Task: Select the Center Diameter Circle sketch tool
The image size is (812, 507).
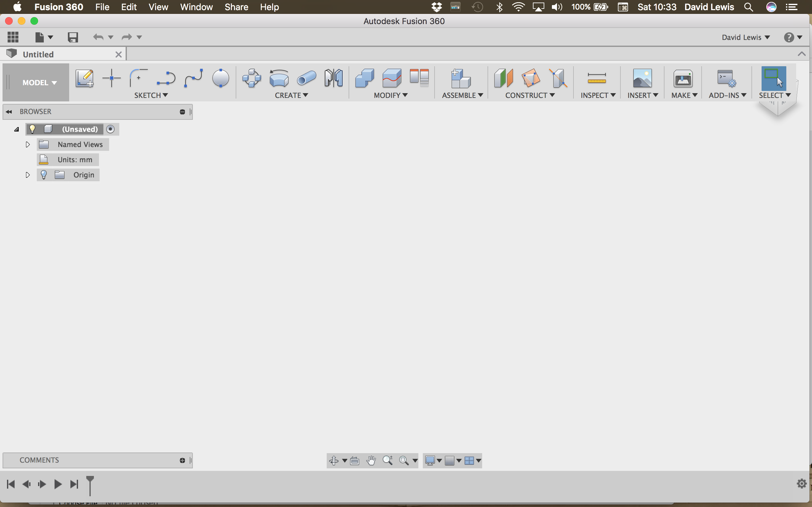Action: (220, 78)
